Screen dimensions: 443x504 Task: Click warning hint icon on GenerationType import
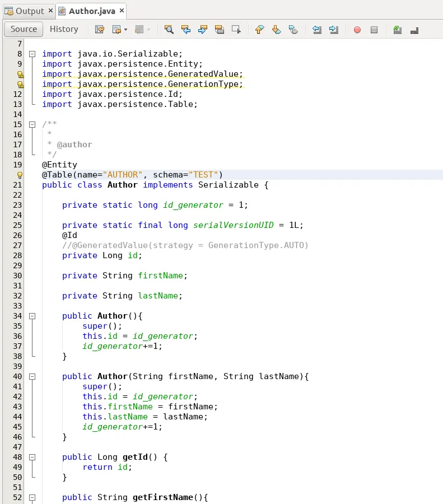[x=20, y=84]
